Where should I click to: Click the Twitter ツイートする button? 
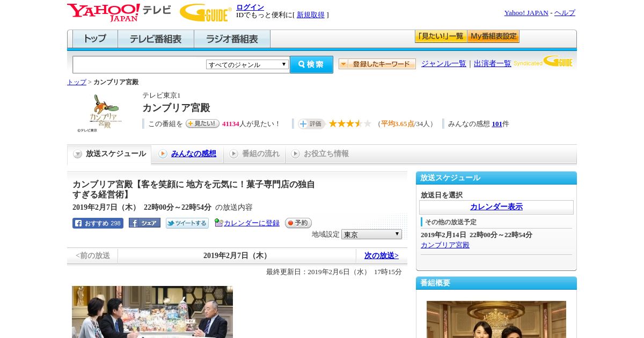(x=187, y=223)
